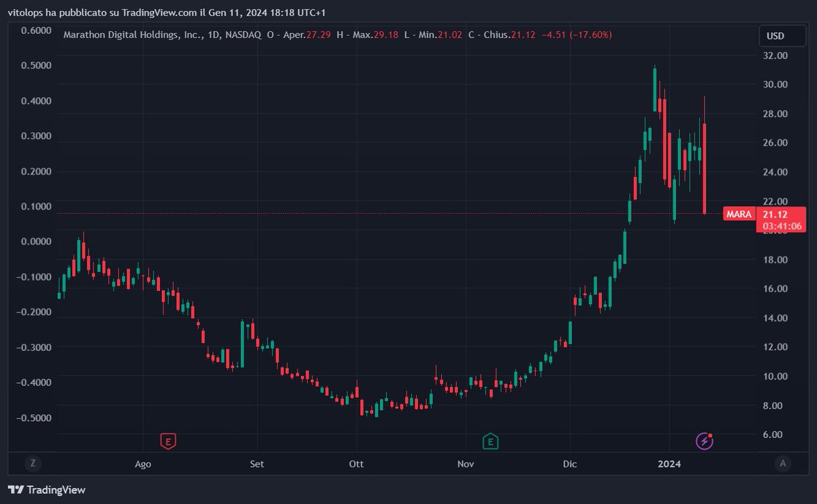Screen dimensions: 817x504
Task: Click the countdown timer 03:41:06
Action: (x=781, y=226)
